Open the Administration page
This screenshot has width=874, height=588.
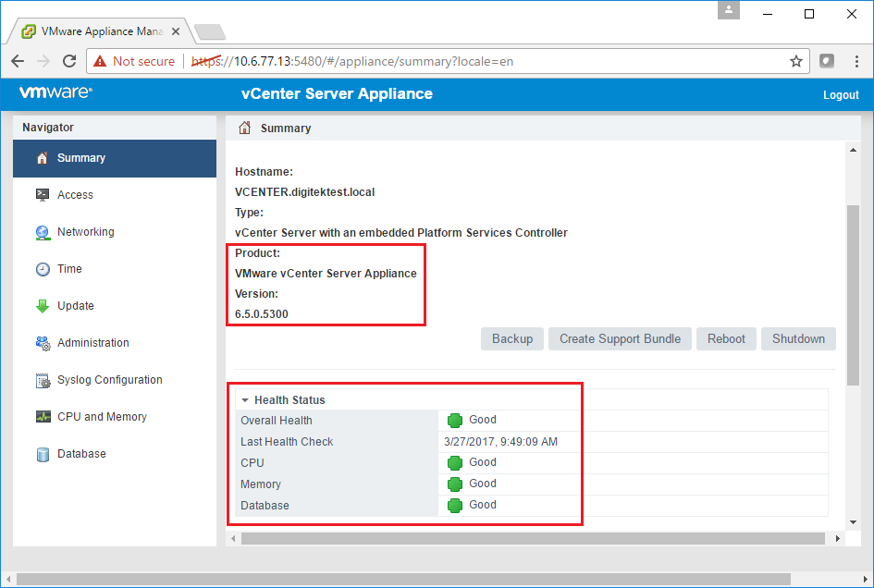click(x=115, y=343)
